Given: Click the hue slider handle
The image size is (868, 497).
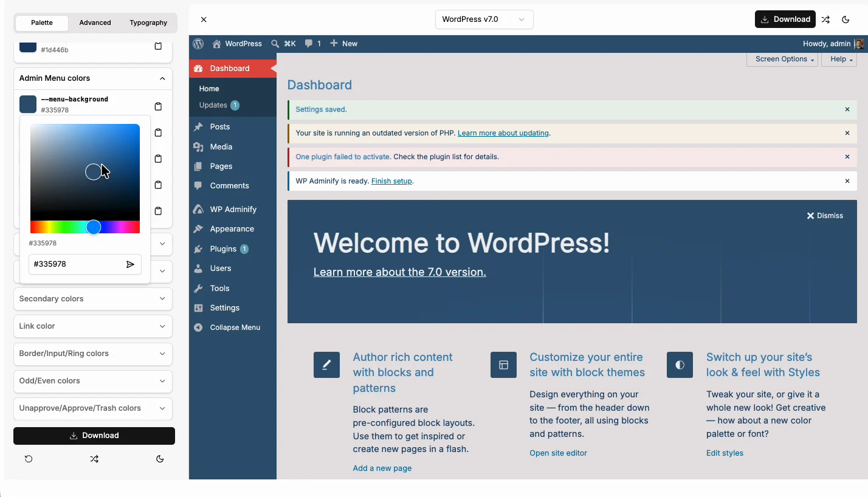Looking at the screenshot, I should pos(93,227).
